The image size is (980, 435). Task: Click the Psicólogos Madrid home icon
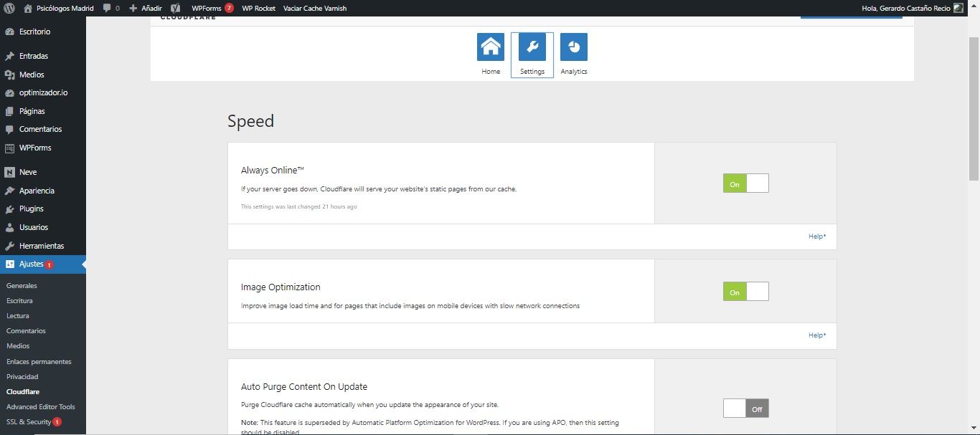click(x=28, y=8)
